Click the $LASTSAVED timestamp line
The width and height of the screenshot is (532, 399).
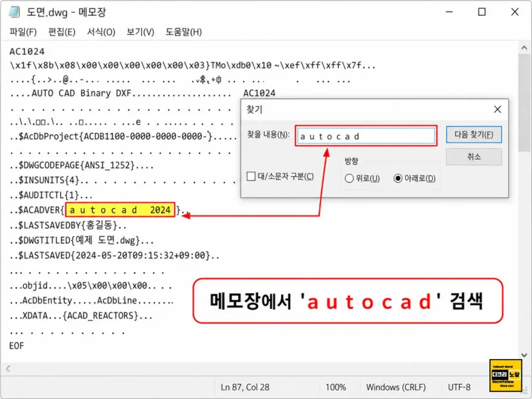click(115, 256)
